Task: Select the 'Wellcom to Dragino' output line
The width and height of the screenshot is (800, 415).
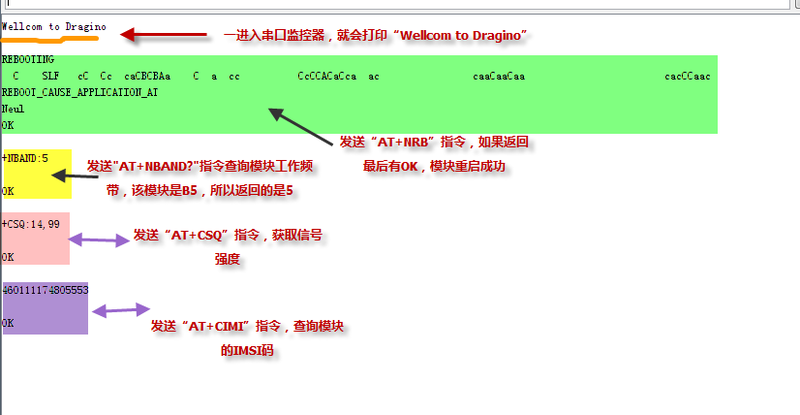Action: click(x=54, y=27)
